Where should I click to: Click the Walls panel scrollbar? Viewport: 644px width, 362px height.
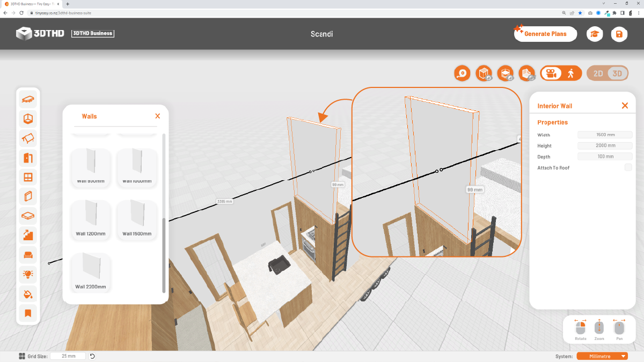pos(164,255)
